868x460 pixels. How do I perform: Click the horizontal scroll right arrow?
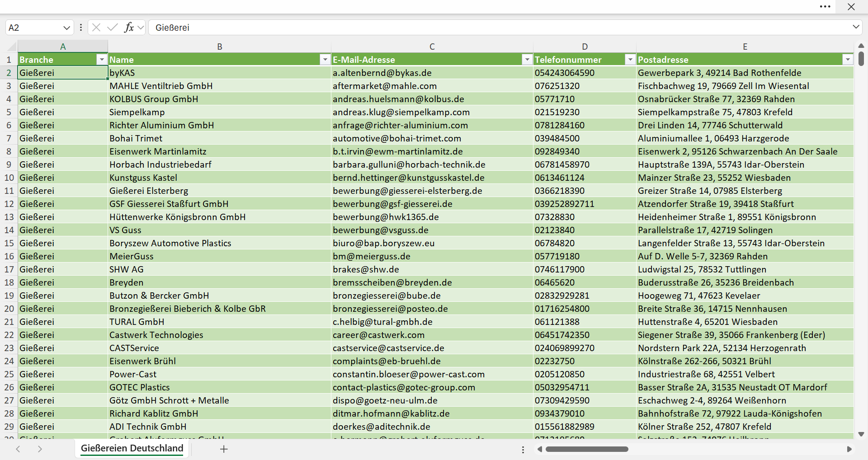pos(849,449)
